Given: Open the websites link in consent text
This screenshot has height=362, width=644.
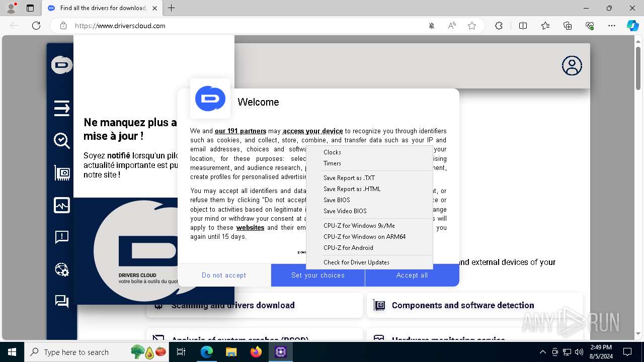Looking at the screenshot, I should [x=250, y=228].
